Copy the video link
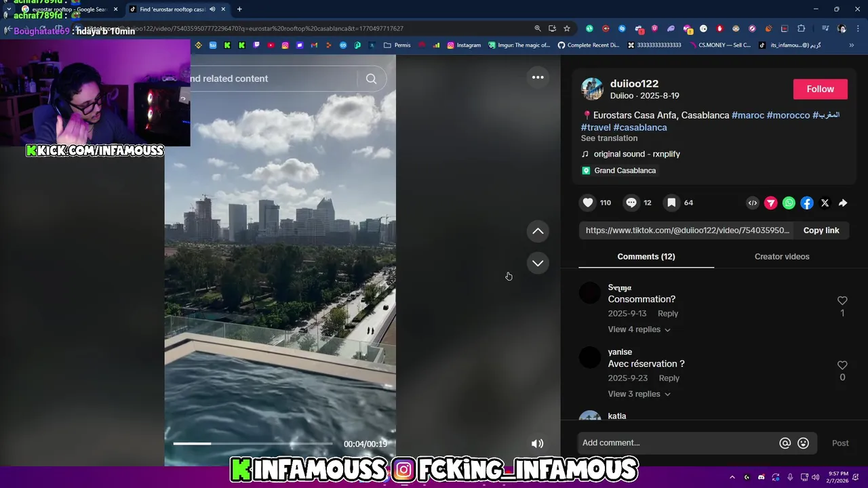The width and height of the screenshot is (868, 488). point(821,230)
